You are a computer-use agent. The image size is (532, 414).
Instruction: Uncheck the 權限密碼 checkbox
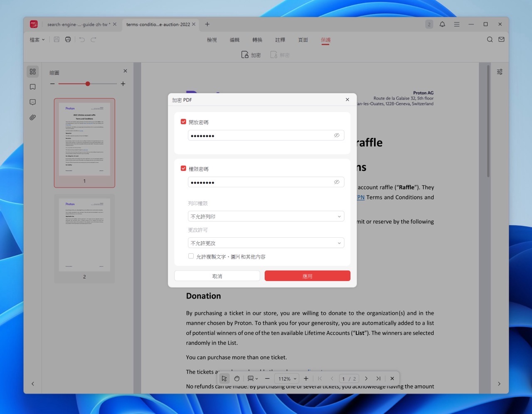(x=183, y=168)
